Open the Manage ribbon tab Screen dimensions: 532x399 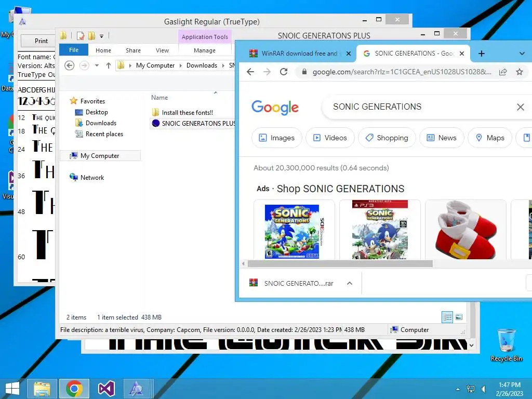[205, 50]
